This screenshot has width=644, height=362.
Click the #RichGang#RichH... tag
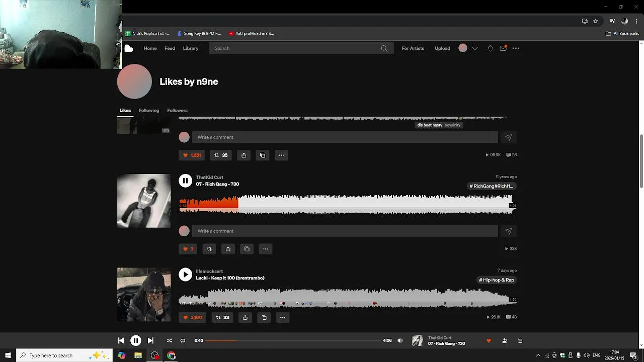492,186
